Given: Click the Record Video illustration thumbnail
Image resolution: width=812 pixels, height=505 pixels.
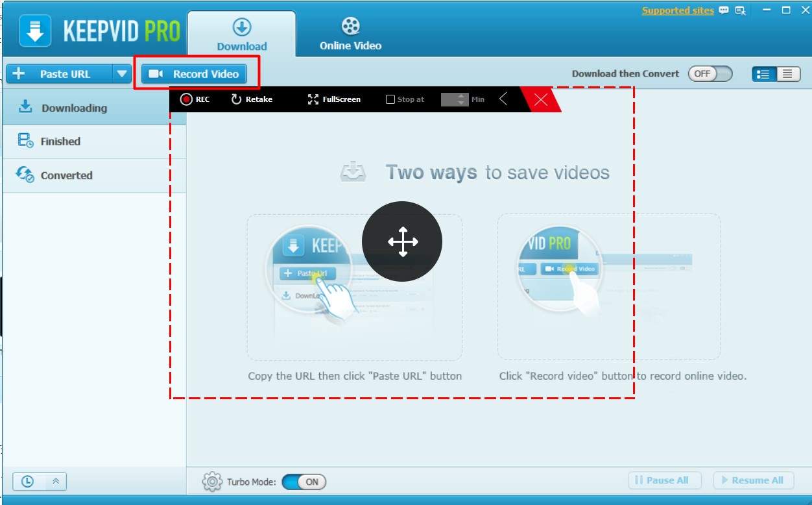Looking at the screenshot, I should tap(609, 286).
